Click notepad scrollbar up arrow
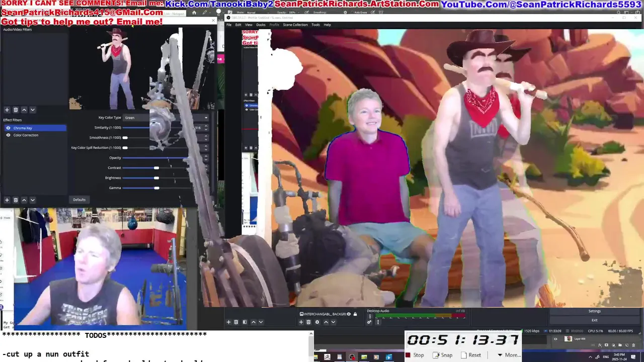 [x=311, y=334]
